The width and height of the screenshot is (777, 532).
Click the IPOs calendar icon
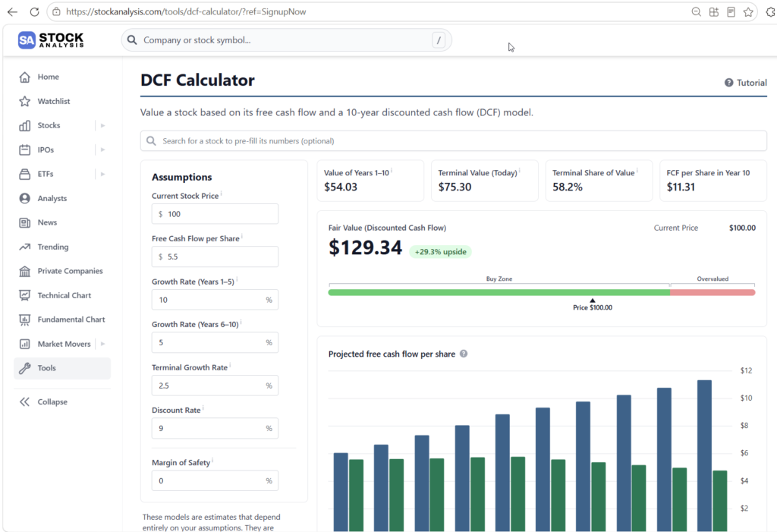point(25,150)
